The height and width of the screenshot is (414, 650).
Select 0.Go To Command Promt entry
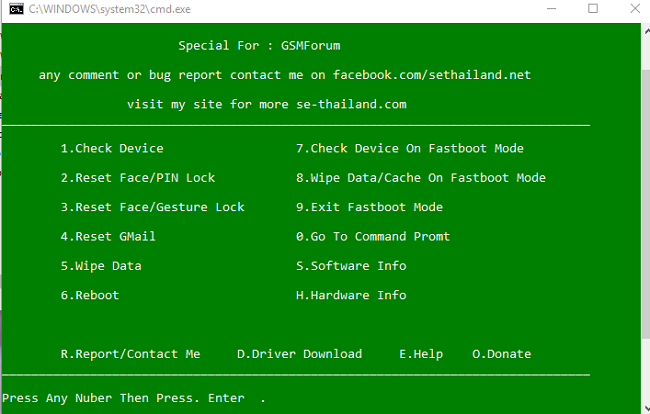pos(373,237)
